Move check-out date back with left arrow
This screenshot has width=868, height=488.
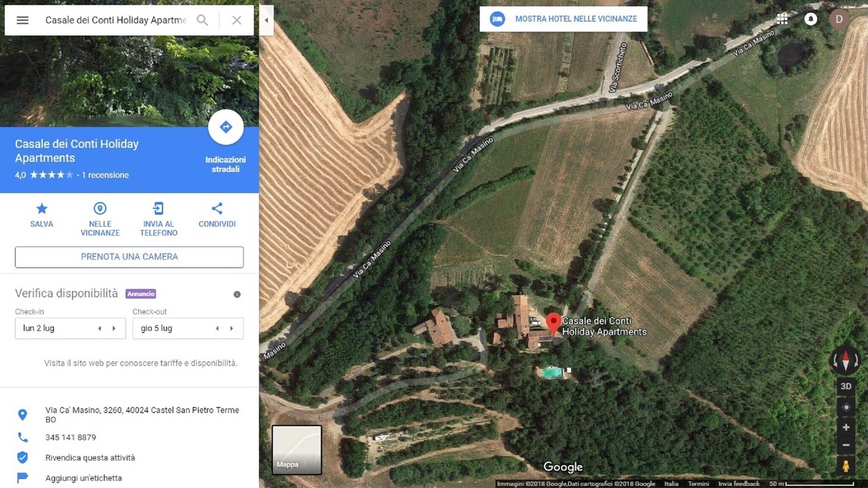coord(217,329)
